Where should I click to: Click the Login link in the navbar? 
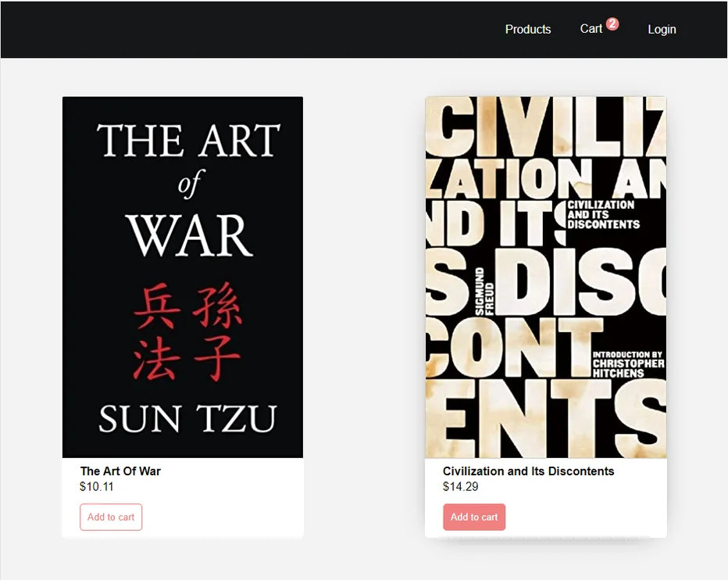pos(662,29)
